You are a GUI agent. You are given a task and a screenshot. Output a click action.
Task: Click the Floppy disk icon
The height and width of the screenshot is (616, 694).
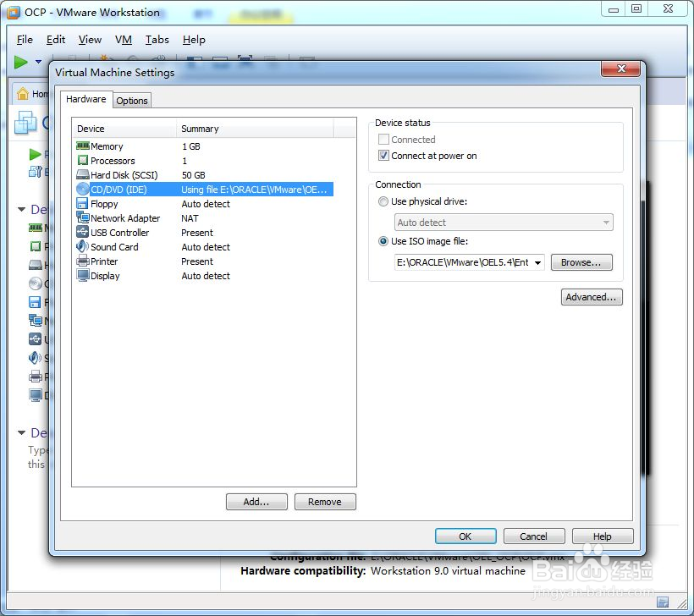[x=82, y=203]
